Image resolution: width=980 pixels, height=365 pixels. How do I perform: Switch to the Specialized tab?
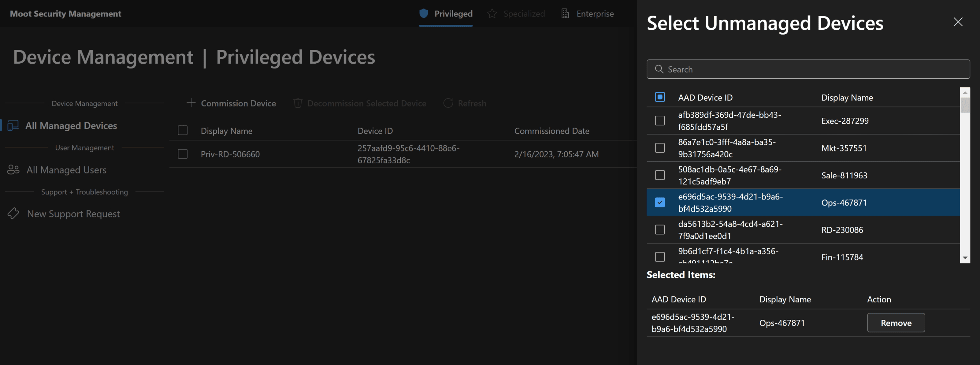tap(516, 14)
